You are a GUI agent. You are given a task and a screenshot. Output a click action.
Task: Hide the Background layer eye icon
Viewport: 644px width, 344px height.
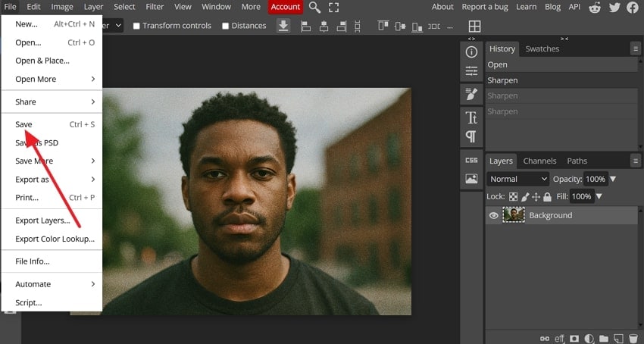(494, 215)
